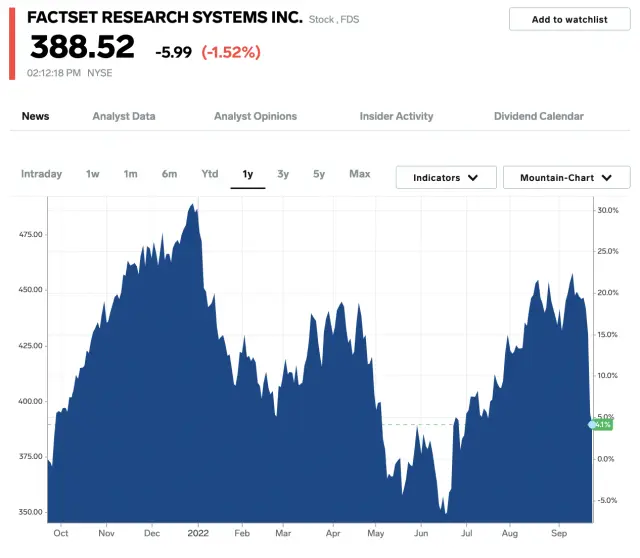640x558 pixels.
Task: Open the Analyst Data tab
Action: pos(124,116)
